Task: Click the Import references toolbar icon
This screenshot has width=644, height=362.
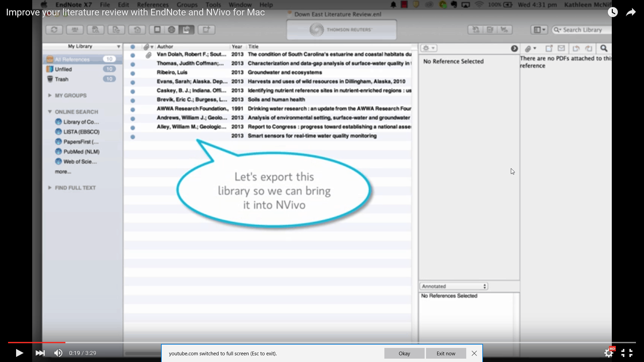Action: (x=116, y=30)
